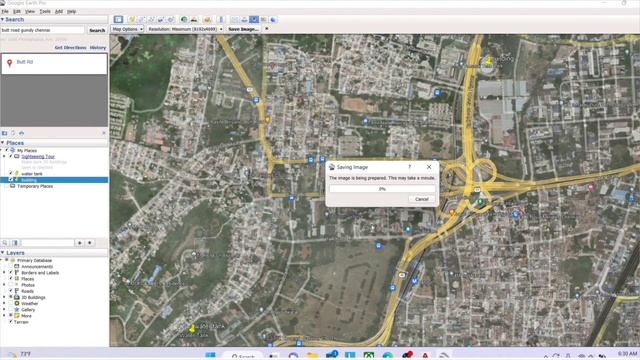The width and height of the screenshot is (640, 360).
Task: Open Excel from the taskbar
Action: (x=369, y=356)
